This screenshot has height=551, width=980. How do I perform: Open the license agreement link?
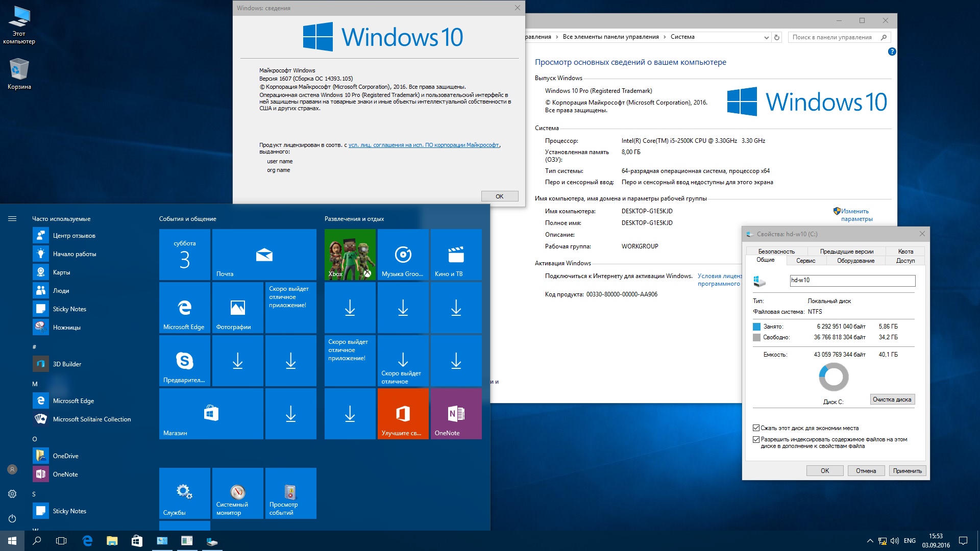coord(423,145)
